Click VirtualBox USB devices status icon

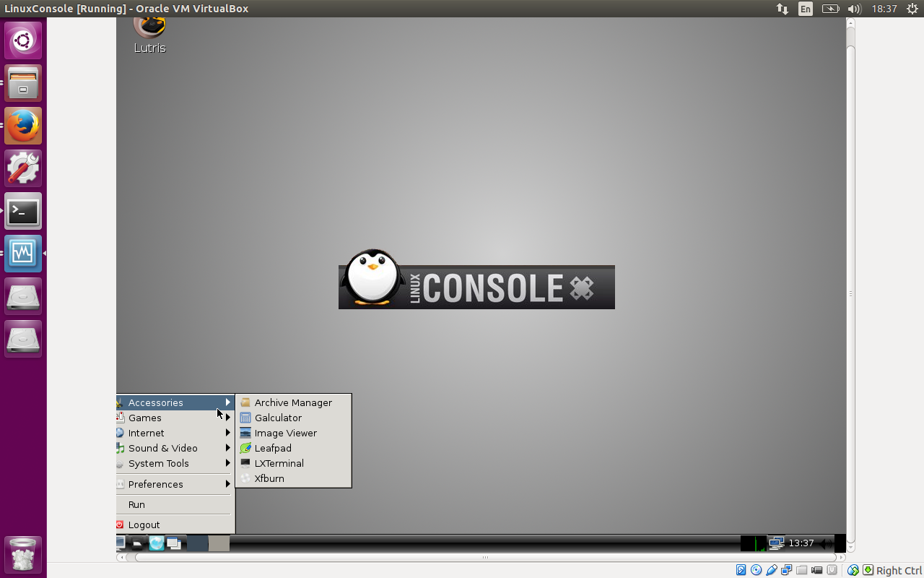[771, 570]
